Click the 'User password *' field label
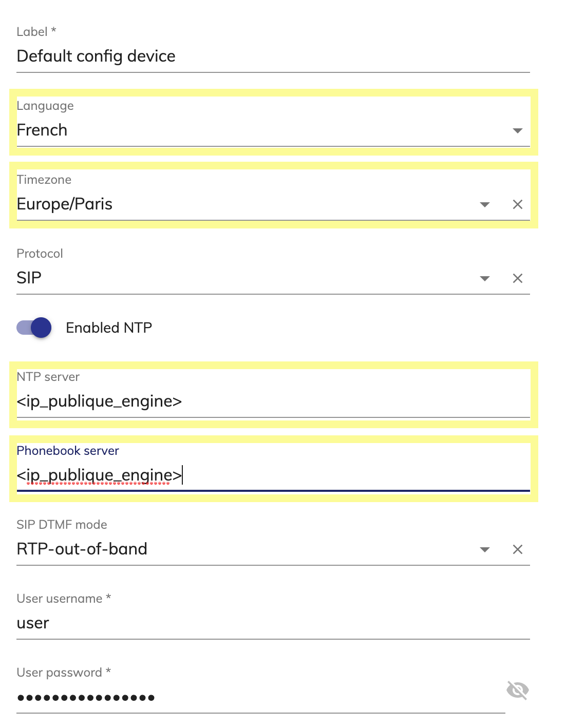This screenshot has width=566, height=728. click(x=64, y=673)
